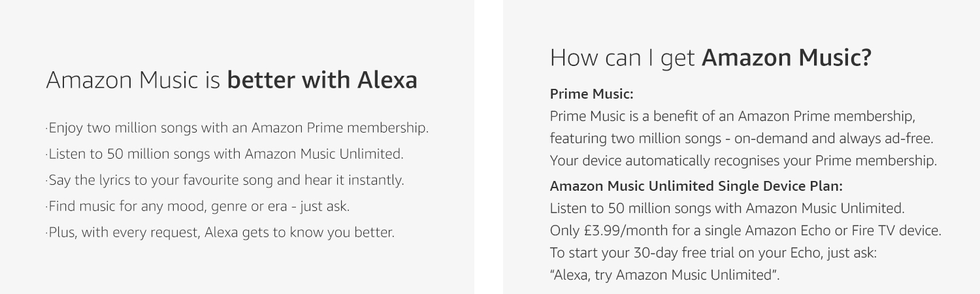
Task: Click the bold "Amazon Music?" heading text
Action: pyautogui.click(x=787, y=58)
